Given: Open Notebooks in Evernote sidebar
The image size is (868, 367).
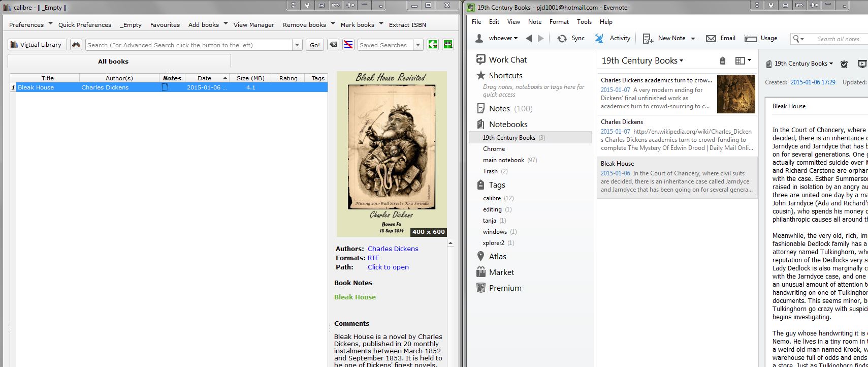Looking at the screenshot, I should click(502, 125).
